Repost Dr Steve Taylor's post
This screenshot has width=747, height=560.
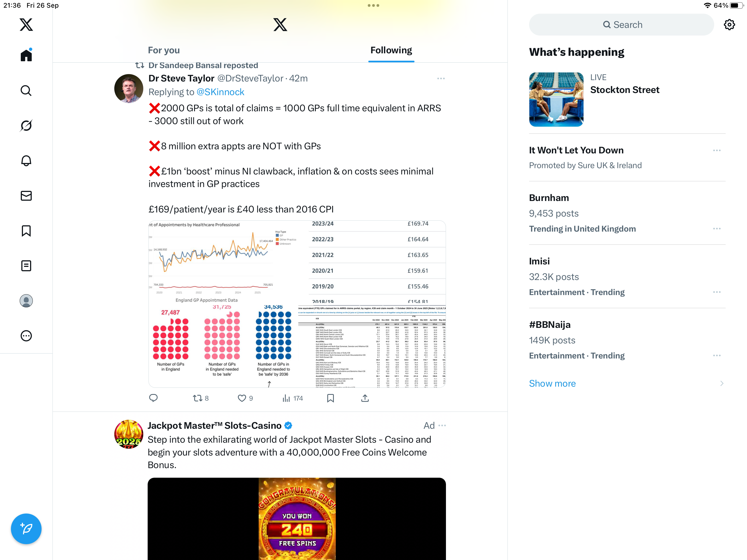[201, 398]
